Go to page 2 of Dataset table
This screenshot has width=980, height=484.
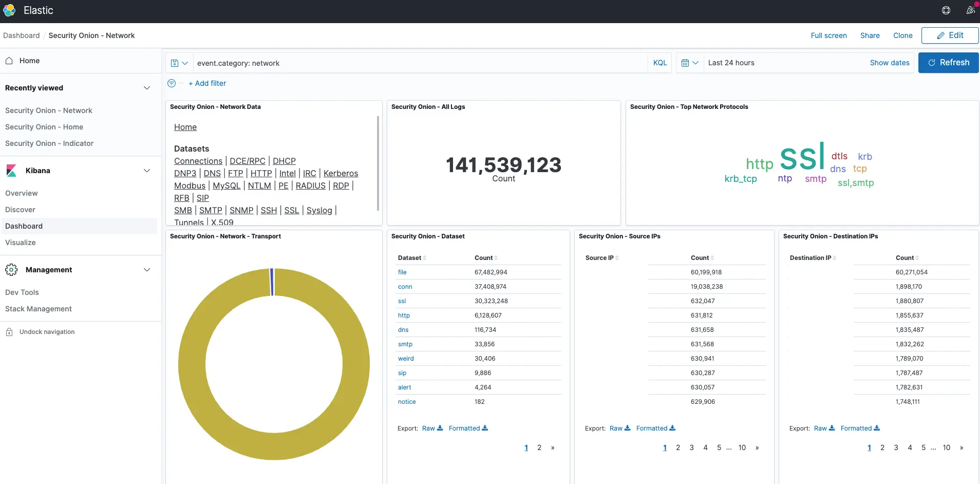click(x=539, y=448)
